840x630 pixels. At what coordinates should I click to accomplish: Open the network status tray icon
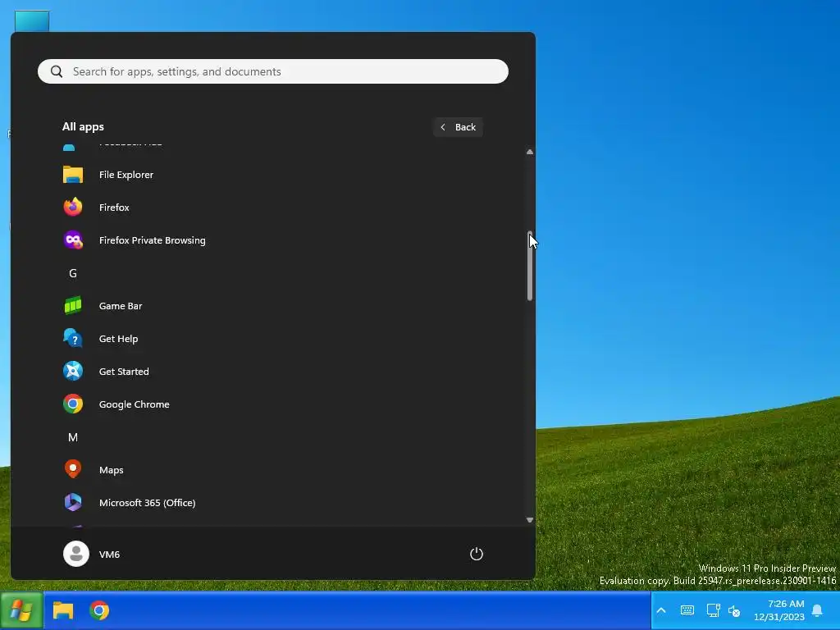point(713,610)
